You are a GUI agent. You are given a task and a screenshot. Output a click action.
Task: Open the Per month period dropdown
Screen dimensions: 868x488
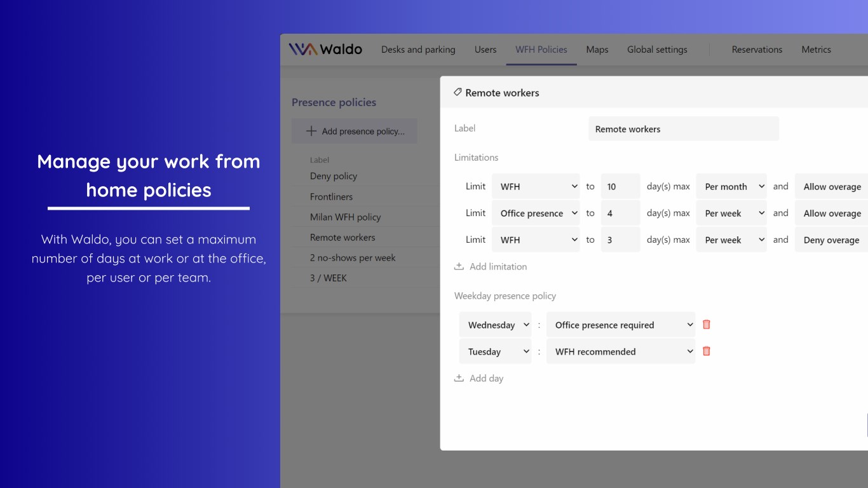click(x=731, y=187)
